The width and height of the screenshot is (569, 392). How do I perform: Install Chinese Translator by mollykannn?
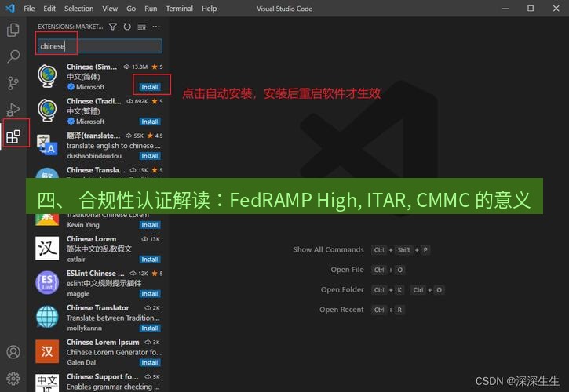tap(150, 328)
